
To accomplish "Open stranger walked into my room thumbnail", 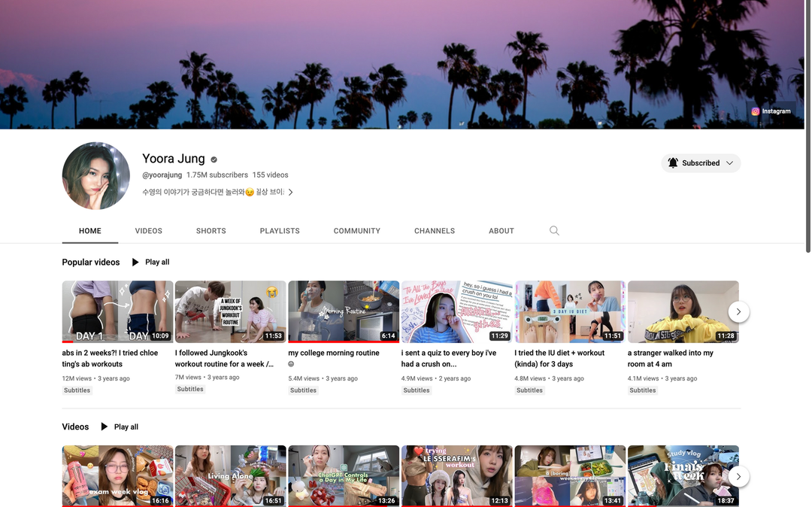I will coord(683,311).
